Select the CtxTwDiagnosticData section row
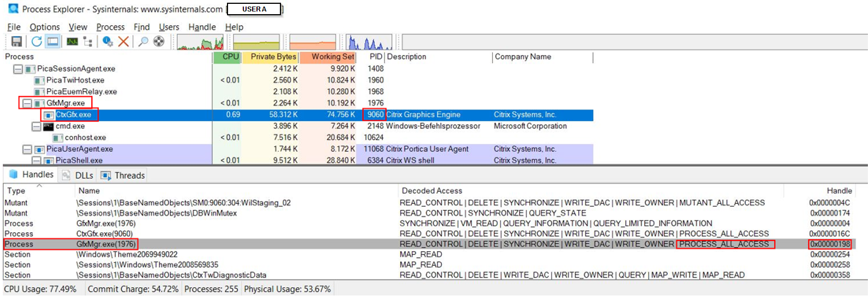This screenshot has width=868, height=296. pos(429,275)
